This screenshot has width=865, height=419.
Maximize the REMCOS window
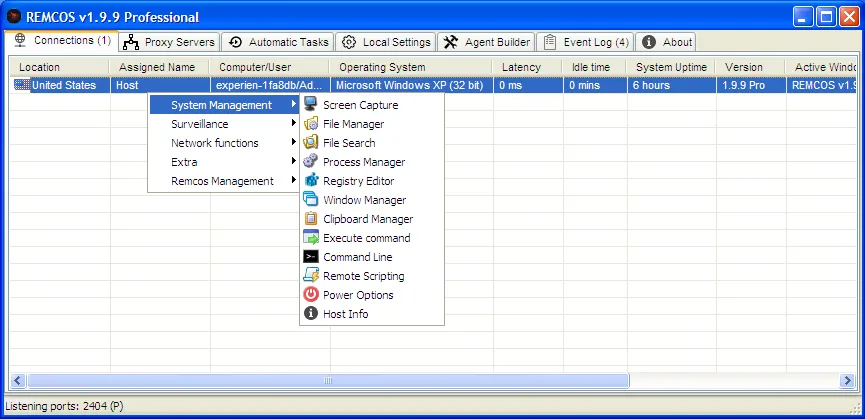coord(826,17)
